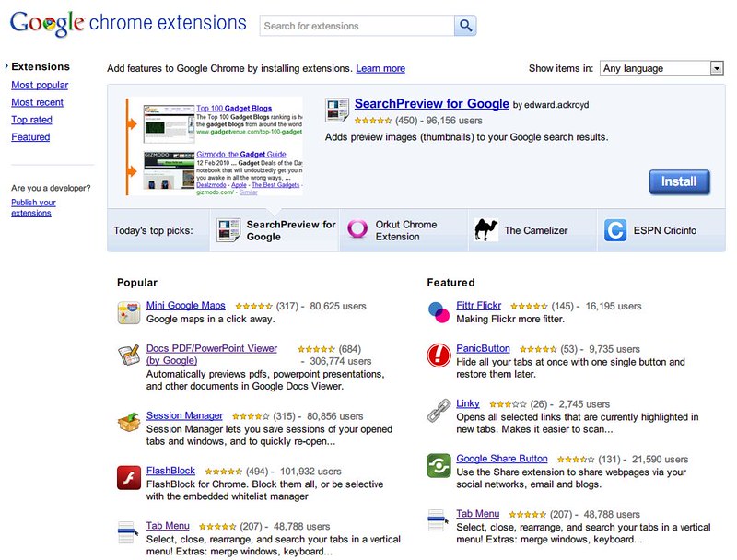The width and height of the screenshot is (737, 560).
Task: Click the FlashBlock red flash icon
Action: 129,477
